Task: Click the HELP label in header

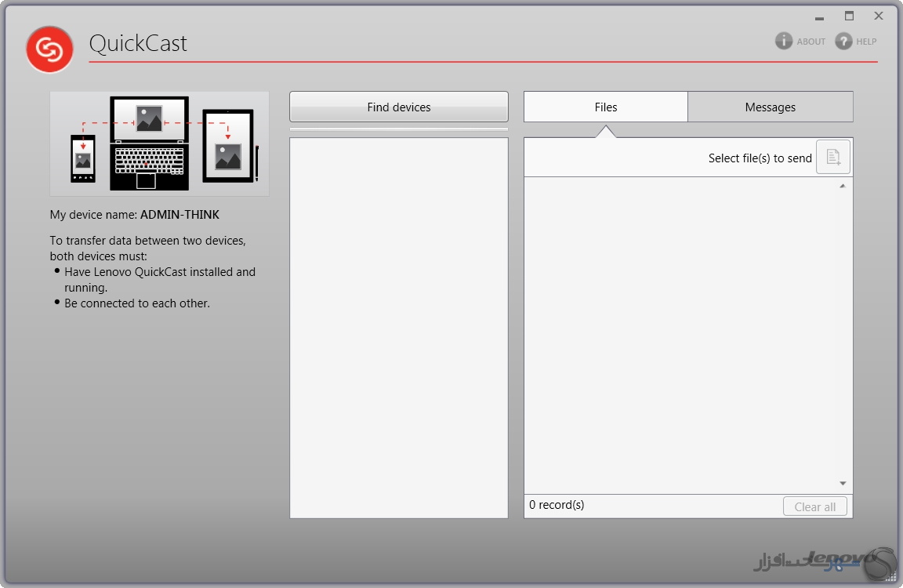Action: pos(866,42)
